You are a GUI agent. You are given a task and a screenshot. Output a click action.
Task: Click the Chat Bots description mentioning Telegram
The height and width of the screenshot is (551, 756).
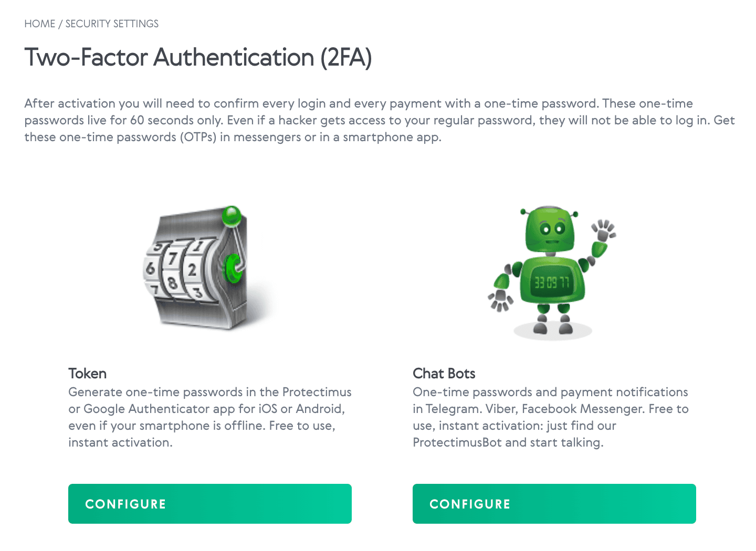click(x=550, y=417)
